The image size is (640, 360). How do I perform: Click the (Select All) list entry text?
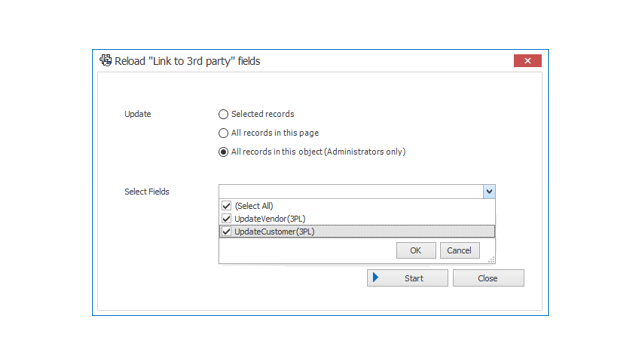[254, 206]
